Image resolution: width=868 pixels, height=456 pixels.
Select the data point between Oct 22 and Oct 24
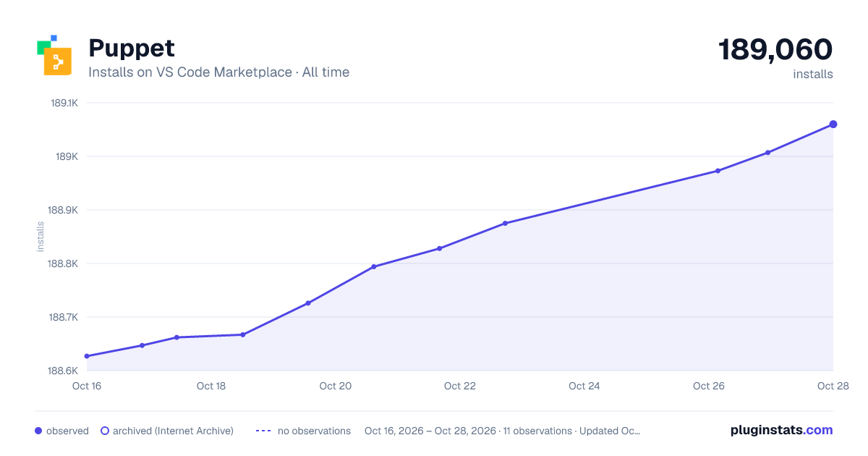point(505,223)
